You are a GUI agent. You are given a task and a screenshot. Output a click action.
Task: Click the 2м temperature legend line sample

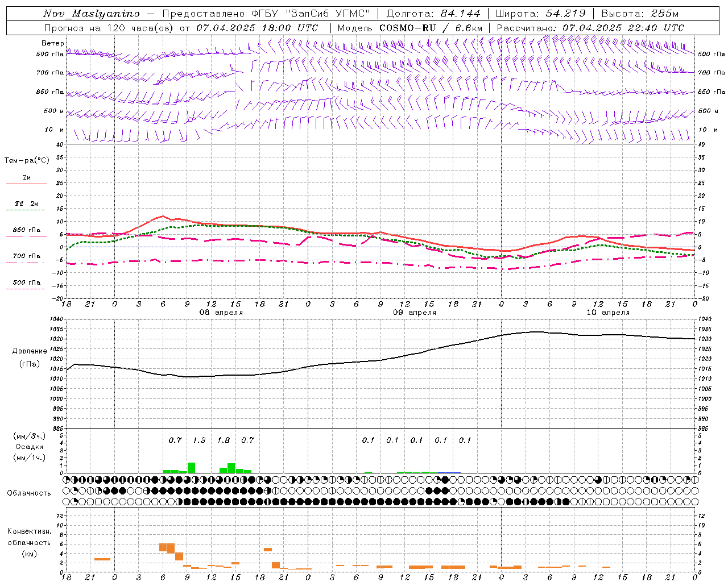[26, 184]
